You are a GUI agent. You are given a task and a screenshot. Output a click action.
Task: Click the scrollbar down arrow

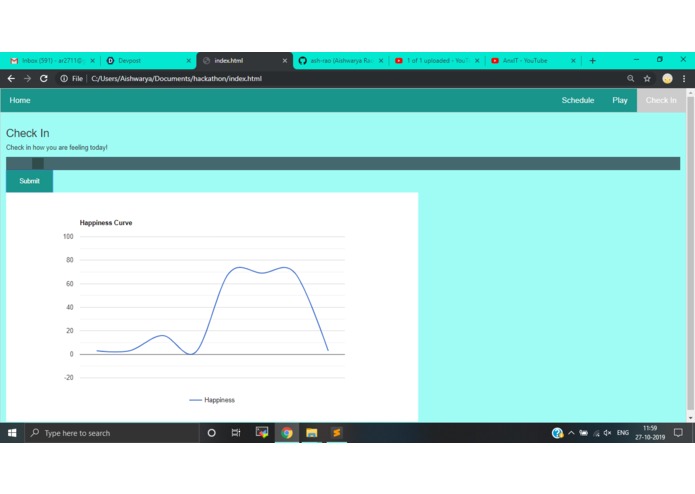690,418
